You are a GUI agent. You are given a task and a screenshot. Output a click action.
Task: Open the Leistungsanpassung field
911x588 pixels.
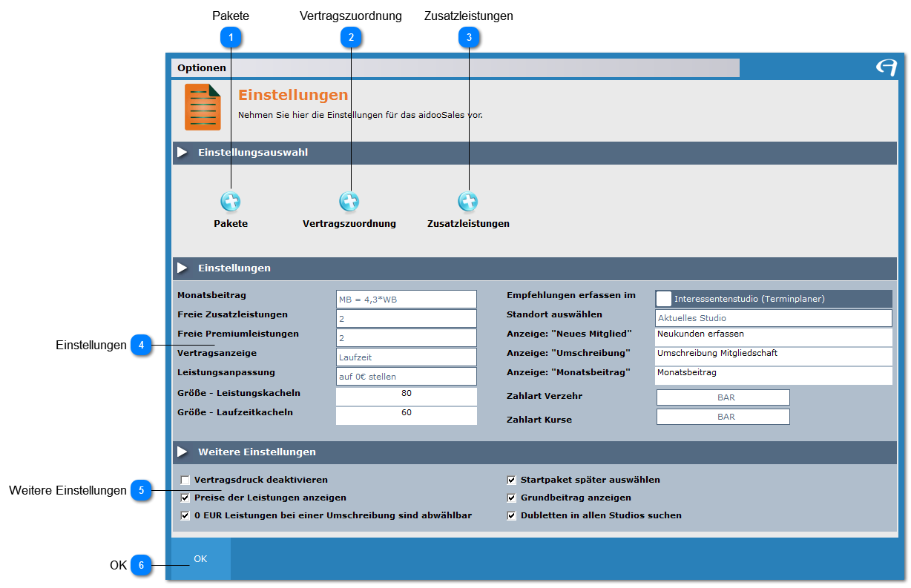click(x=407, y=377)
